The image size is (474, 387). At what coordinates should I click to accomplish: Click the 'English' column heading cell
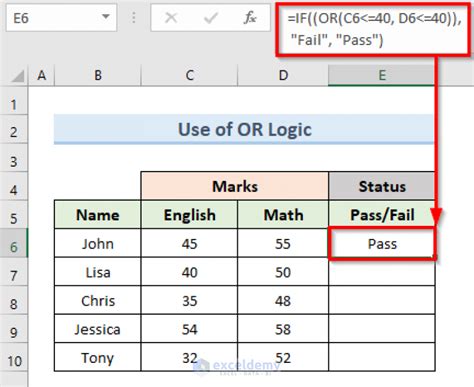pos(189,215)
